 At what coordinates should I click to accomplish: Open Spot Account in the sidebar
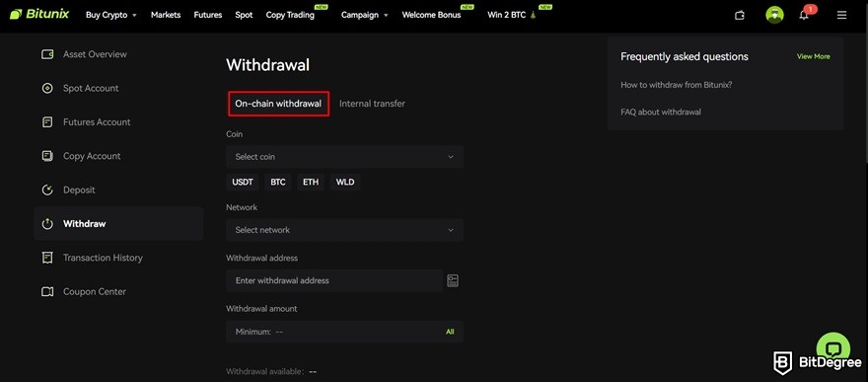(x=91, y=88)
